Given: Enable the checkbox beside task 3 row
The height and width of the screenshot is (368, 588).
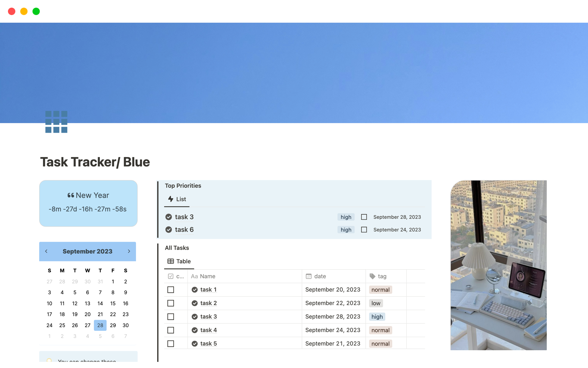Looking at the screenshot, I should pos(171,316).
